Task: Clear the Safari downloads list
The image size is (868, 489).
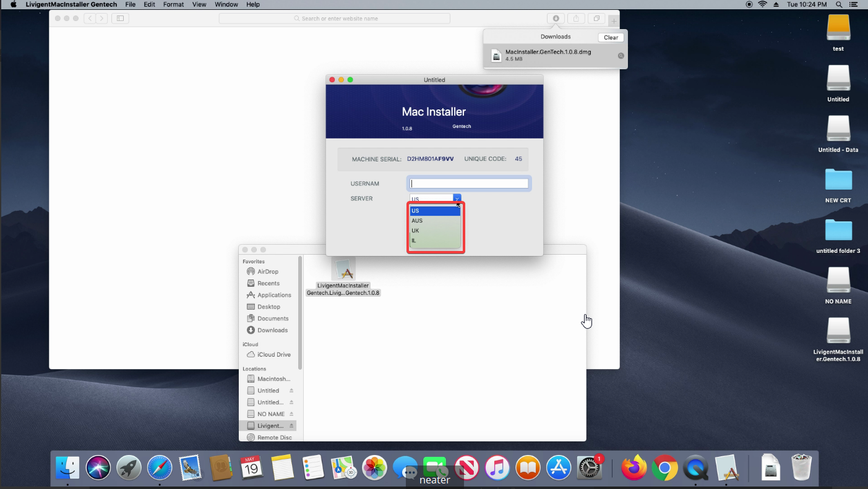Action: (x=611, y=38)
